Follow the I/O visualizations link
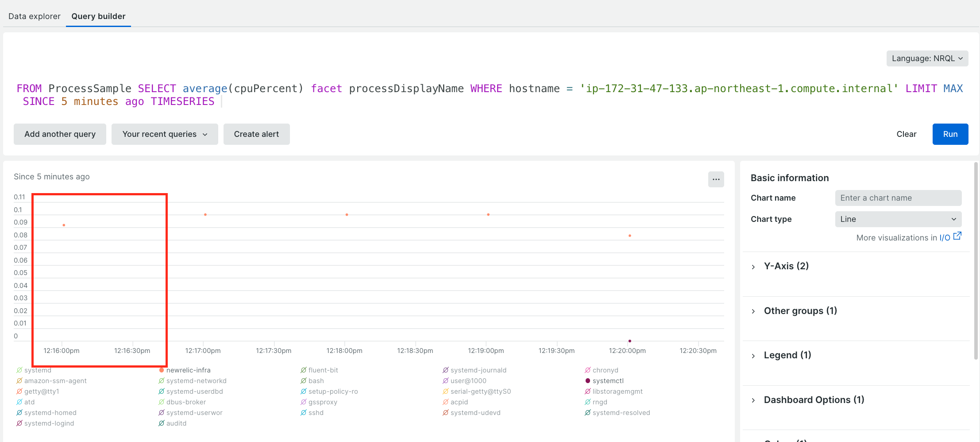Viewport: 980px width, 442px height. (945, 238)
